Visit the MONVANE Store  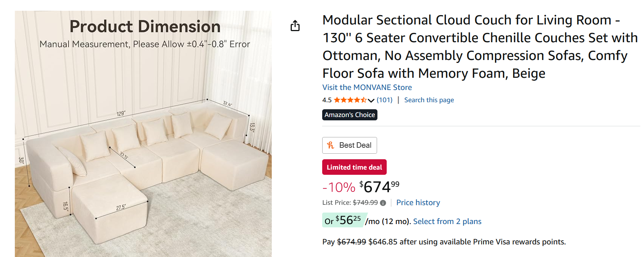point(367,87)
